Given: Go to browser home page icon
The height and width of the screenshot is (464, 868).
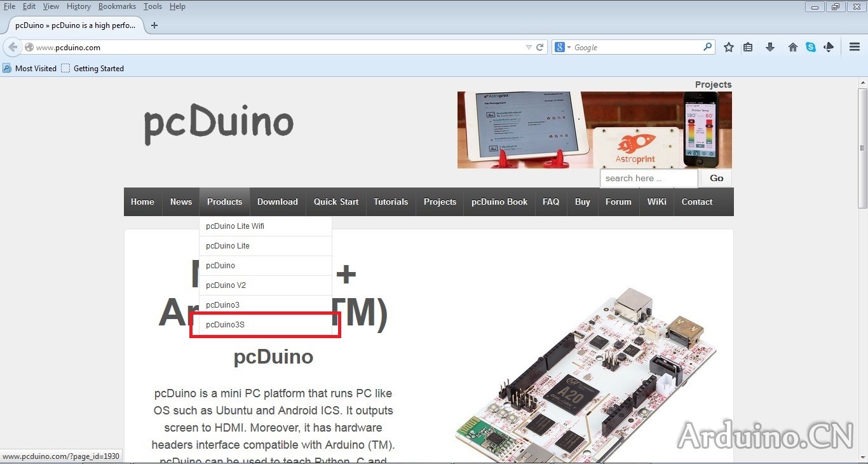Looking at the screenshot, I should pyautogui.click(x=792, y=47).
